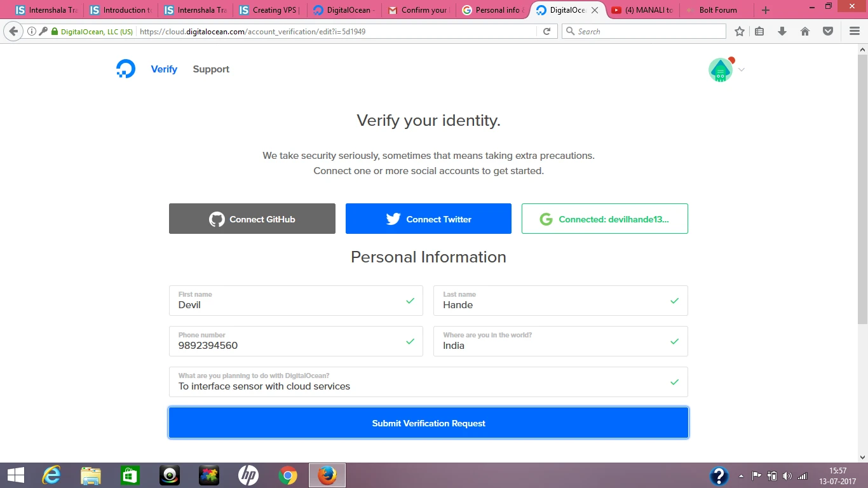Open the user avatar account menu
This screenshot has width=868, height=488.
[x=721, y=70]
